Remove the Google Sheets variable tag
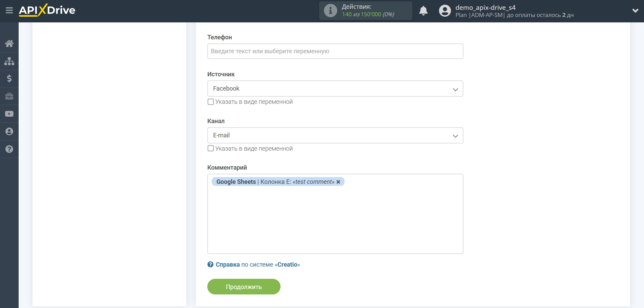 coord(338,182)
